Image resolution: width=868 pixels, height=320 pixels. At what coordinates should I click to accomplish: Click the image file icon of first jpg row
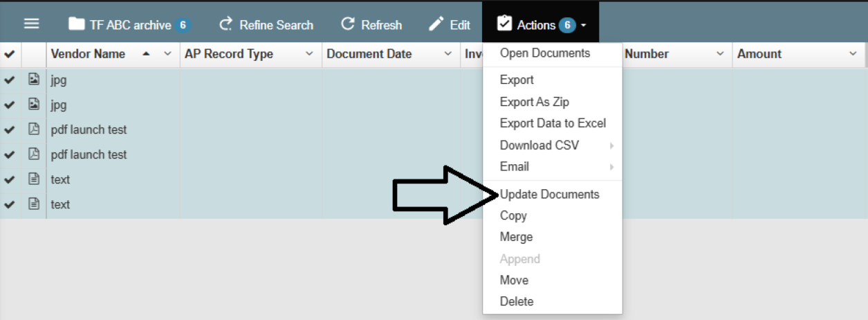pyautogui.click(x=34, y=80)
